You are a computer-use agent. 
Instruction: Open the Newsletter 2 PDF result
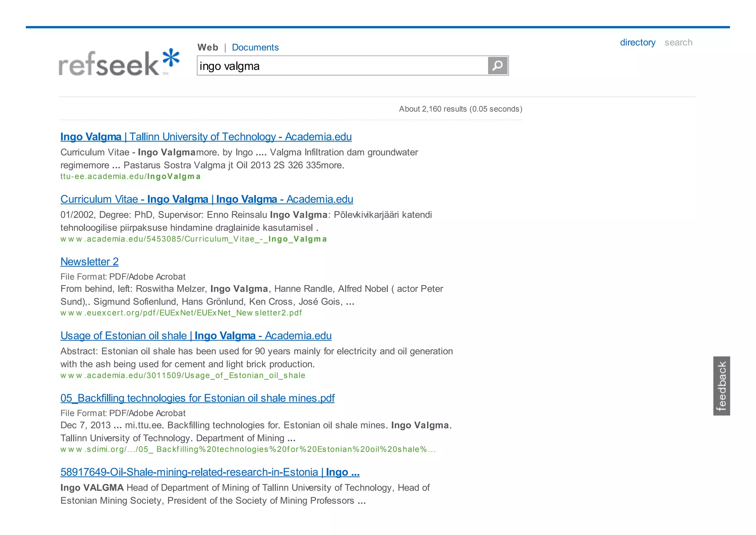click(x=89, y=262)
